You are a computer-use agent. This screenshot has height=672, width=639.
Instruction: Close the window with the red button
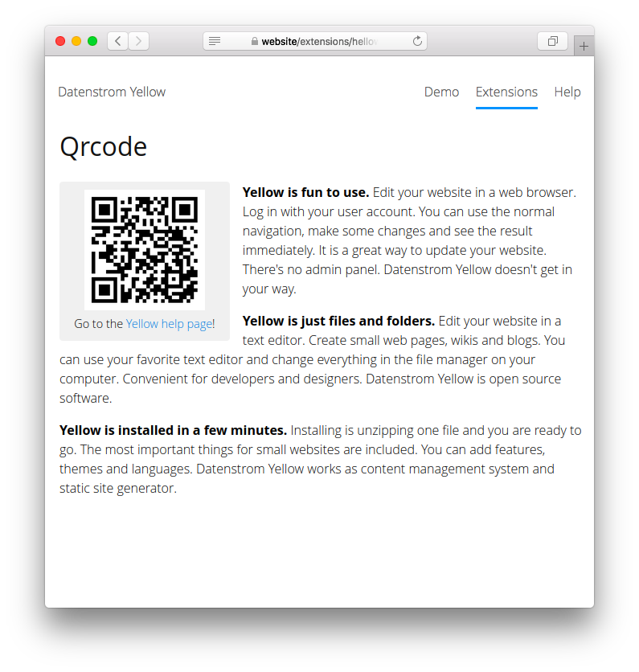[x=60, y=41]
